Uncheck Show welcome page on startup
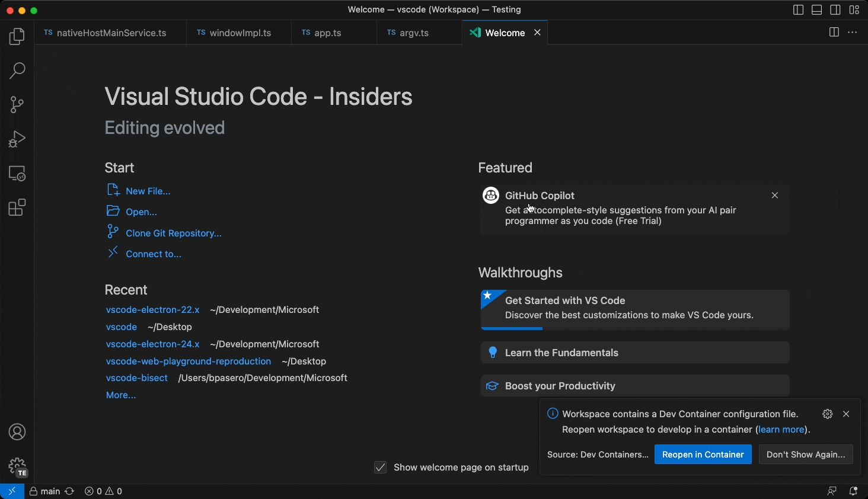This screenshot has height=499, width=868. (x=380, y=468)
